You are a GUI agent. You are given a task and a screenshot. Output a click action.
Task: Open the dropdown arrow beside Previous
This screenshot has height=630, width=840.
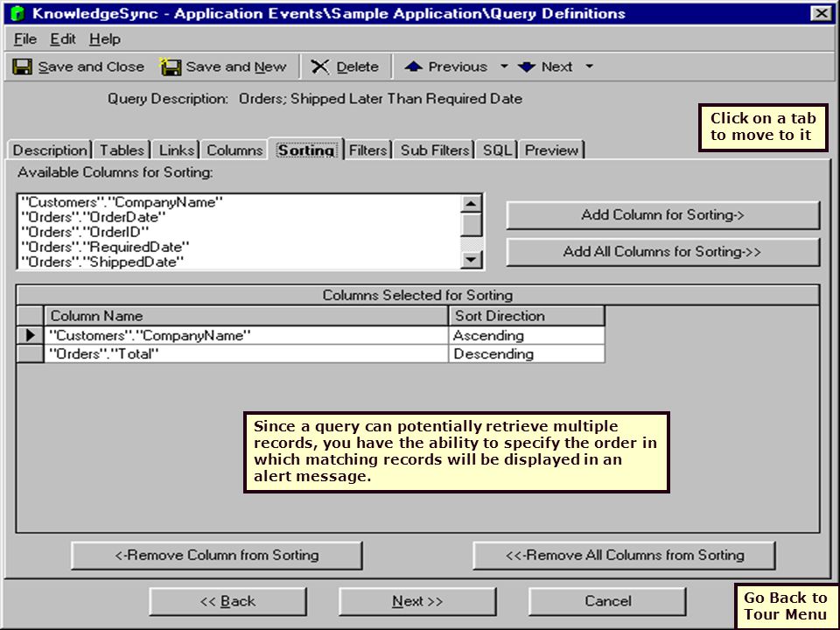[x=504, y=67]
